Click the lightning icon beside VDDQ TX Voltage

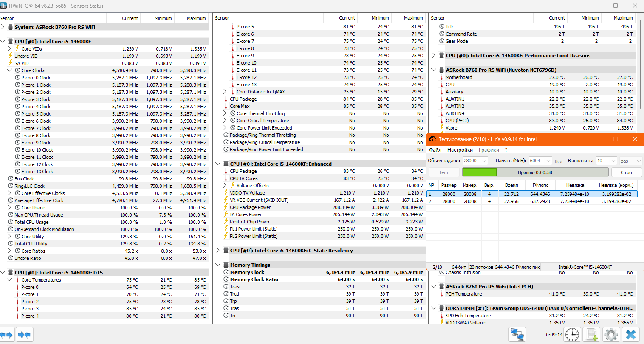click(226, 193)
